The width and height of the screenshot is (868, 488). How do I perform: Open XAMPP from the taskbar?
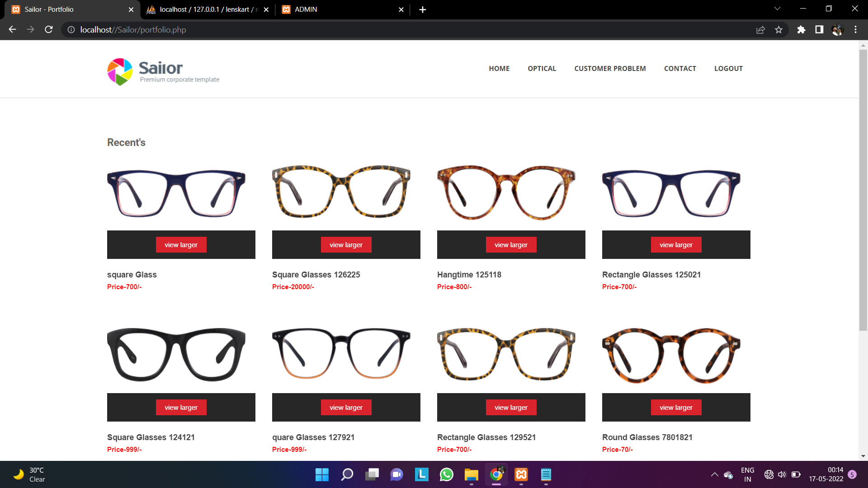click(x=521, y=474)
